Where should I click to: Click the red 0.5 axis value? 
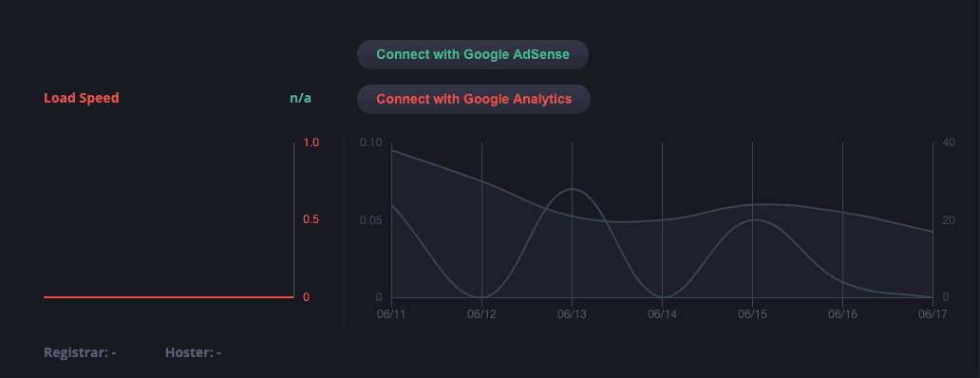coord(311,220)
